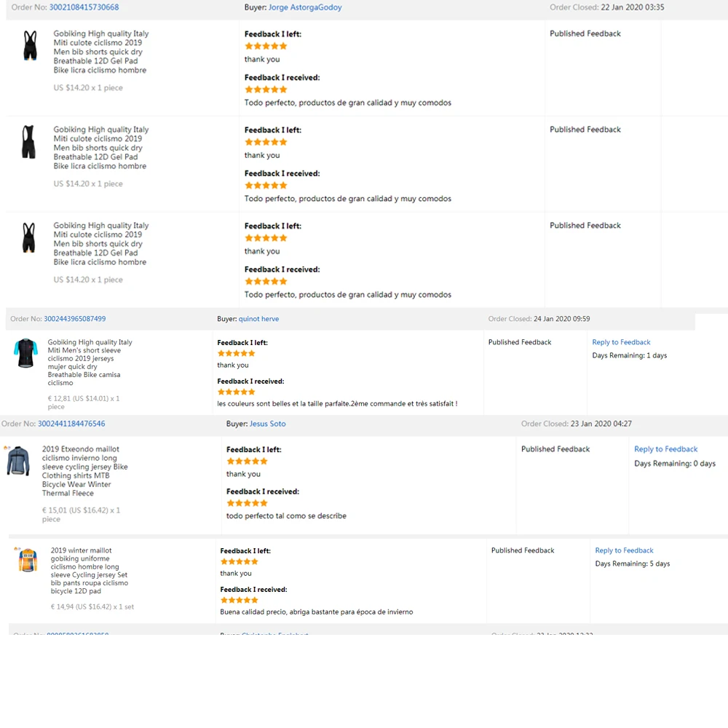
Task: Open bib shorts thumbnail with orange leg trim
Action: click(x=28, y=238)
